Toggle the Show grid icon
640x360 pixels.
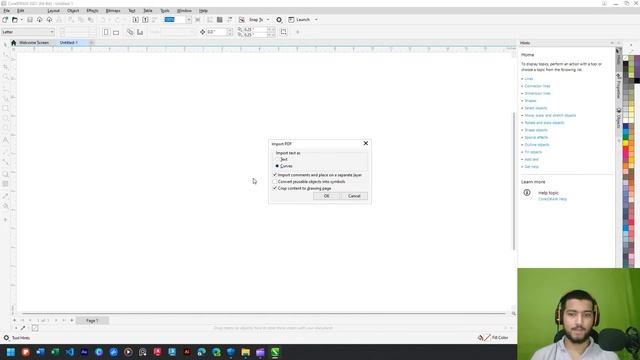220,20
